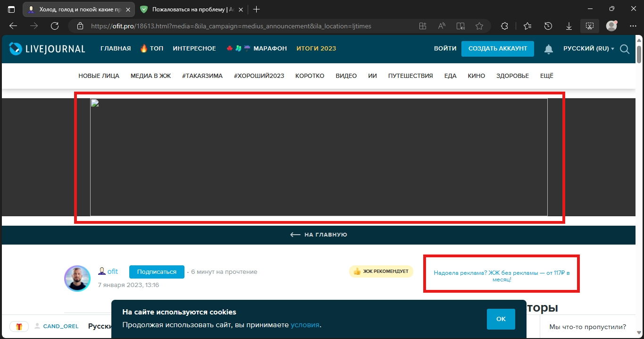Open the notifications bell

coord(549,49)
